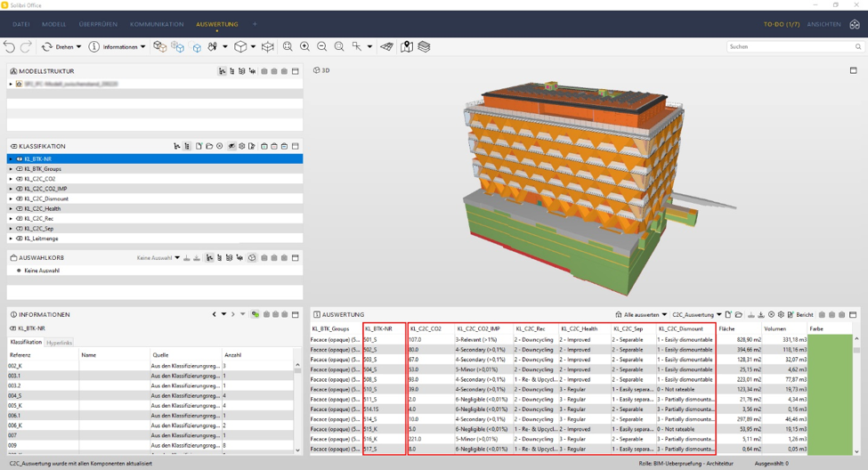Image resolution: width=868 pixels, height=470 pixels.
Task: Click the settings gear in Klassifikation panel
Action: pyautogui.click(x=241, y=146)
